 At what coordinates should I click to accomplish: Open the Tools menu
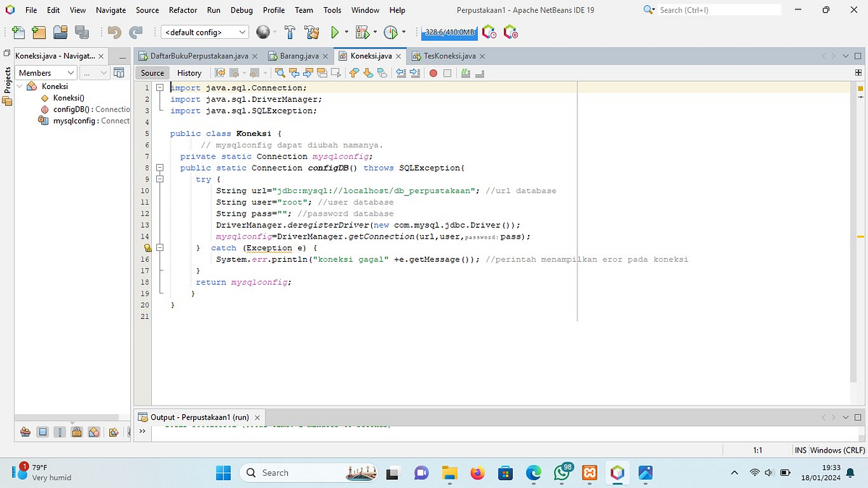332,10
